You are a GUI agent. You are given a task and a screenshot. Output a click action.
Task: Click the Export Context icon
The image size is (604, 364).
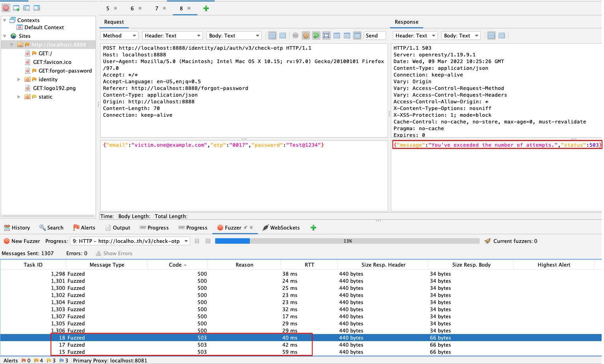[x=37, y=8]
